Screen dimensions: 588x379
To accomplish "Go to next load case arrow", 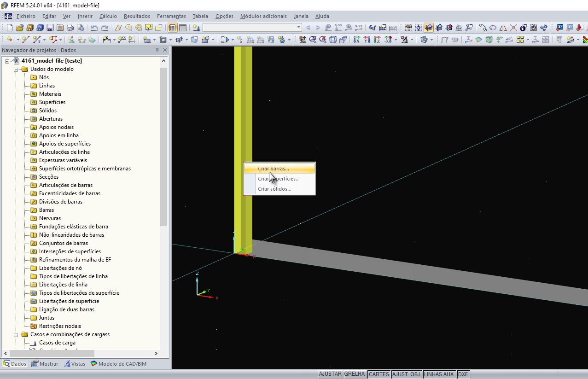I will (x=318, y=28).
